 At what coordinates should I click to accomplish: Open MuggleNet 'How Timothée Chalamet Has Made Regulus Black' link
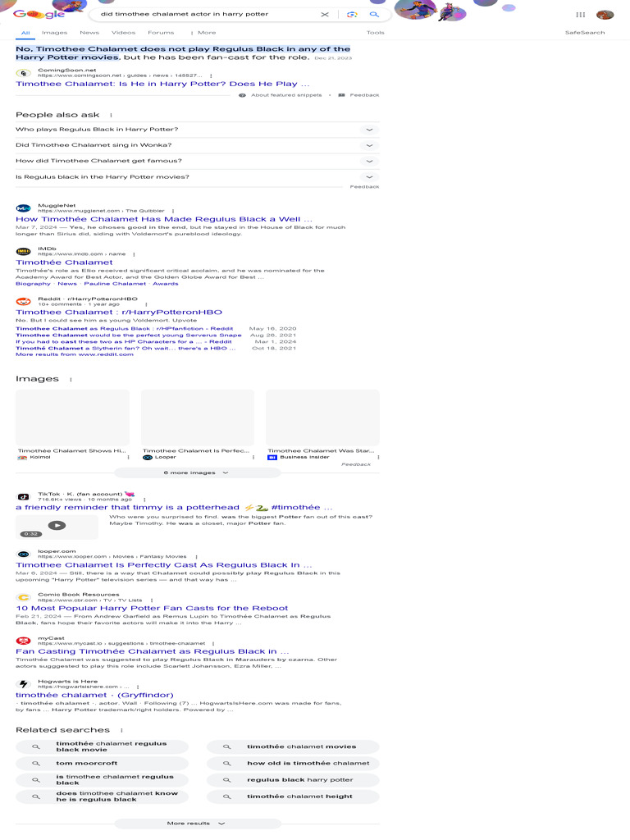click(164, 219)
